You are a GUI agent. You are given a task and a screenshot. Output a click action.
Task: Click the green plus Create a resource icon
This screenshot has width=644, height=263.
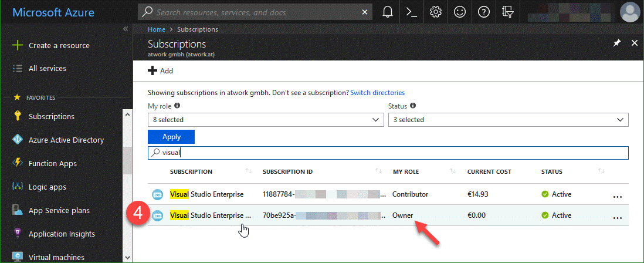(x=17, y=45)
